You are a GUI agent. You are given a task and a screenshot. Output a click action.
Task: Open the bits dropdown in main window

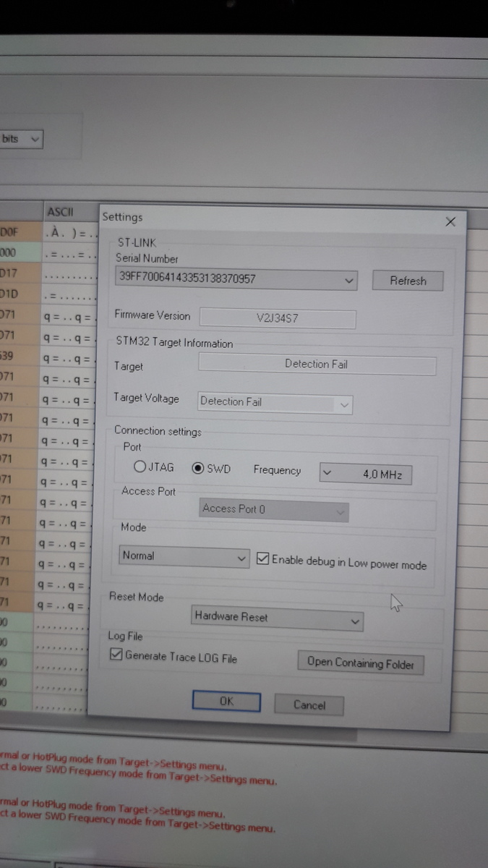(x=22, y=138)
